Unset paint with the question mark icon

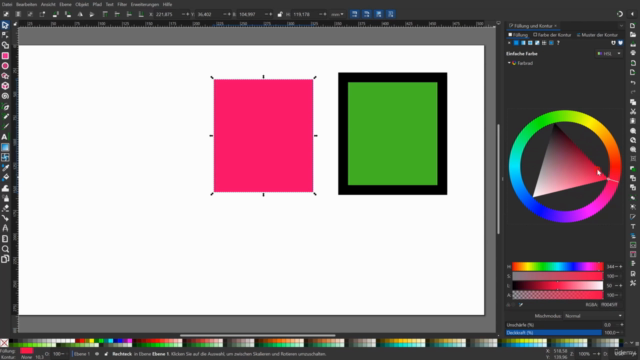[558, 43]
